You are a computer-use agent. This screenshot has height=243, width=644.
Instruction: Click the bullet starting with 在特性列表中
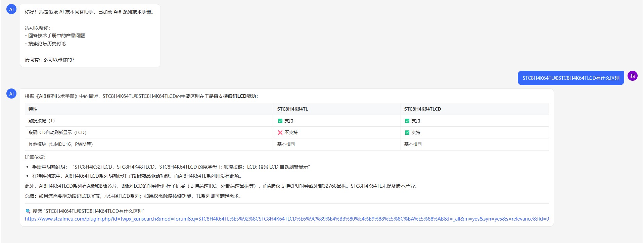pyautogui.click(x=138, y=176)
